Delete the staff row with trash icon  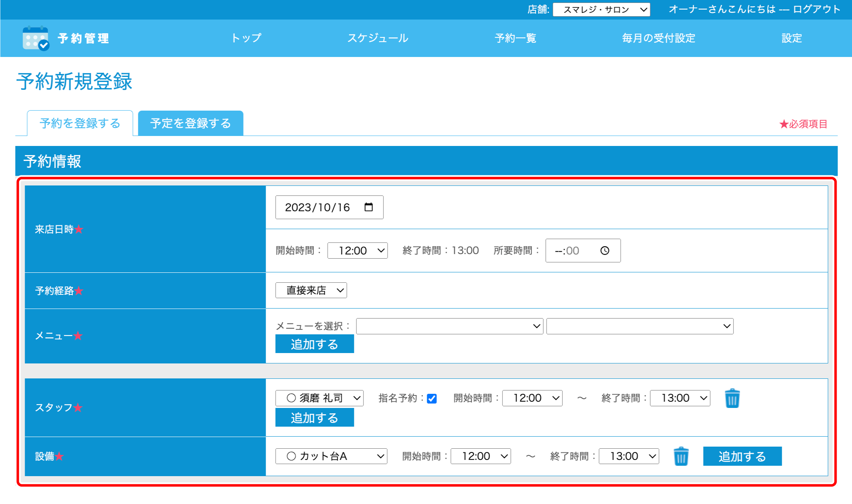[x=732, y=398]
